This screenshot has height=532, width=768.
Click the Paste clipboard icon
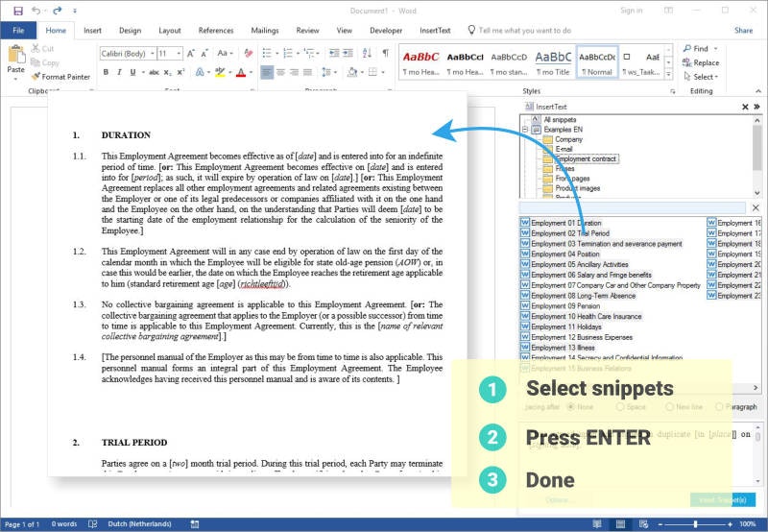pyautogui.click(x=16, y=55)
